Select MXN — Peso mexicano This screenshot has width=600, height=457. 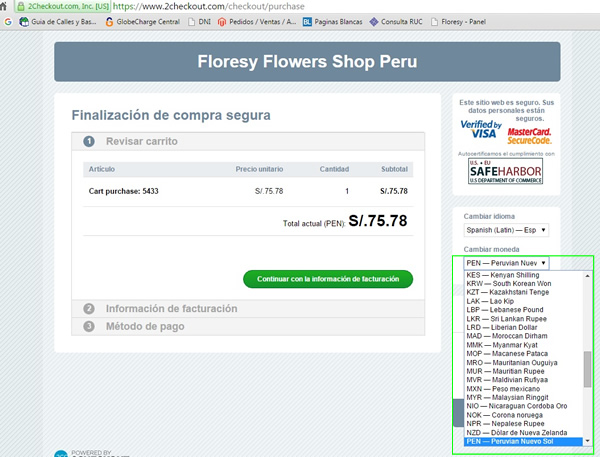coord(523,389)
